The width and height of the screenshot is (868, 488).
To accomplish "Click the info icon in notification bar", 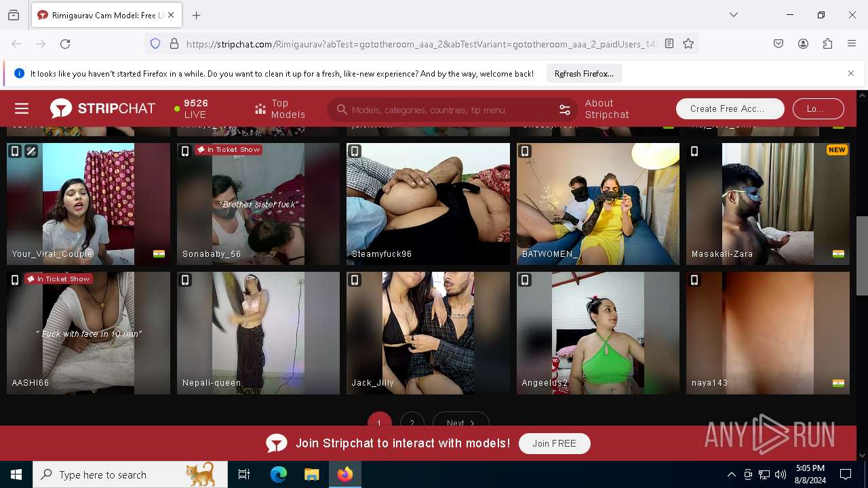I will pyautogui.click(x=19, y=73).
